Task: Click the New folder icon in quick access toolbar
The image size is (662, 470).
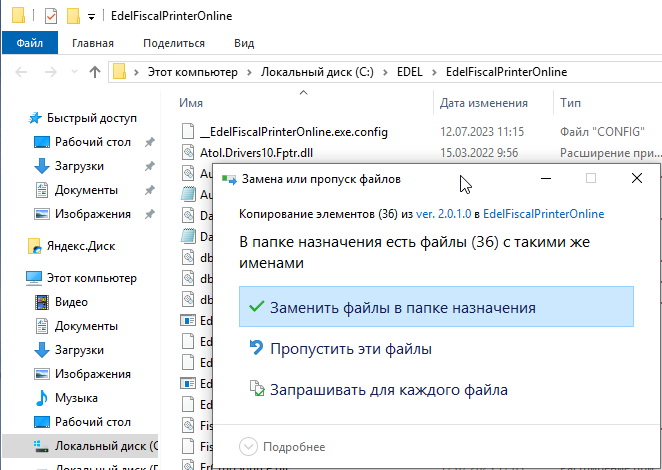Action: [73, 16]
